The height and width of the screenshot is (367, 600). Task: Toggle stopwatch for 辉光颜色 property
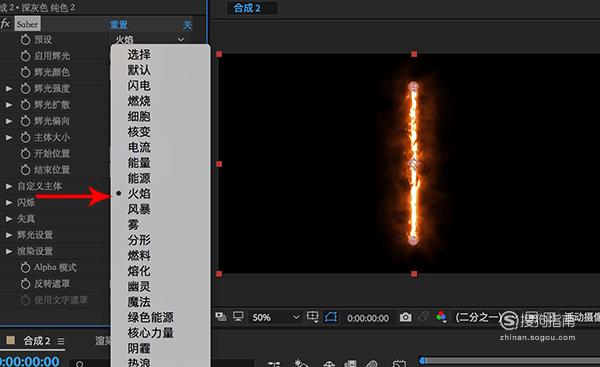(25, 72)
